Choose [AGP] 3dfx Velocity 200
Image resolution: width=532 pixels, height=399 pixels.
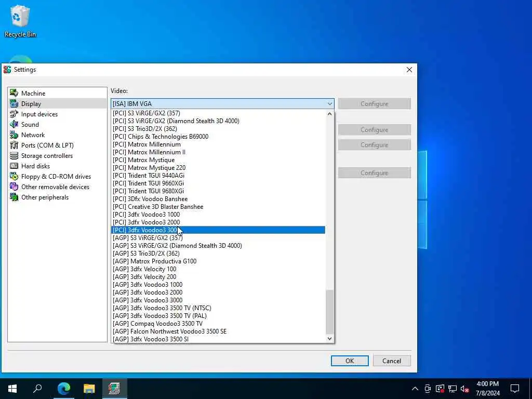click(218, 277)
